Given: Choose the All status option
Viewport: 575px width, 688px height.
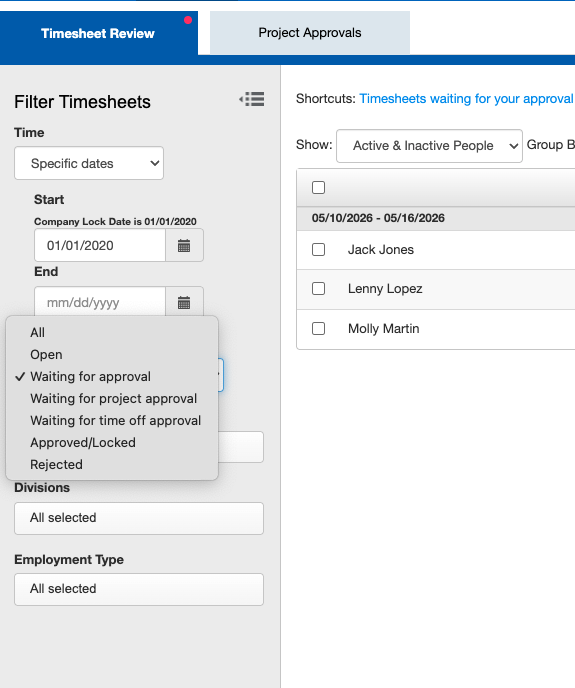Looking at the screenshot, I should pos(112,333).
